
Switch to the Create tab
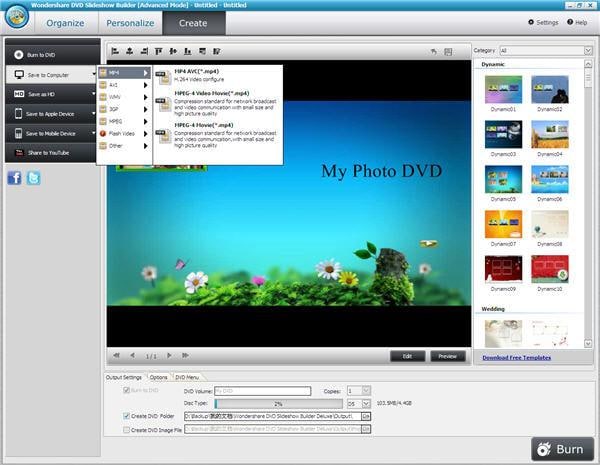pyautogui.click(x=193, y=23)
